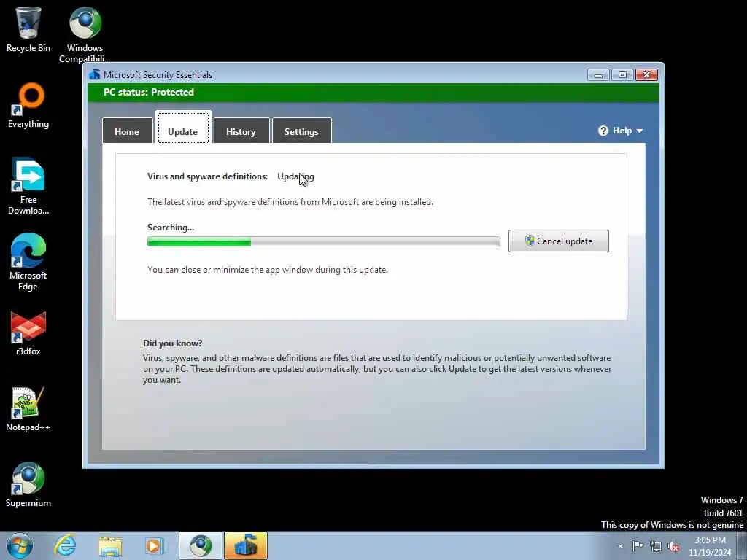
Task: Open the clock showing 3:05 PM
Action: tap(710, 546)
